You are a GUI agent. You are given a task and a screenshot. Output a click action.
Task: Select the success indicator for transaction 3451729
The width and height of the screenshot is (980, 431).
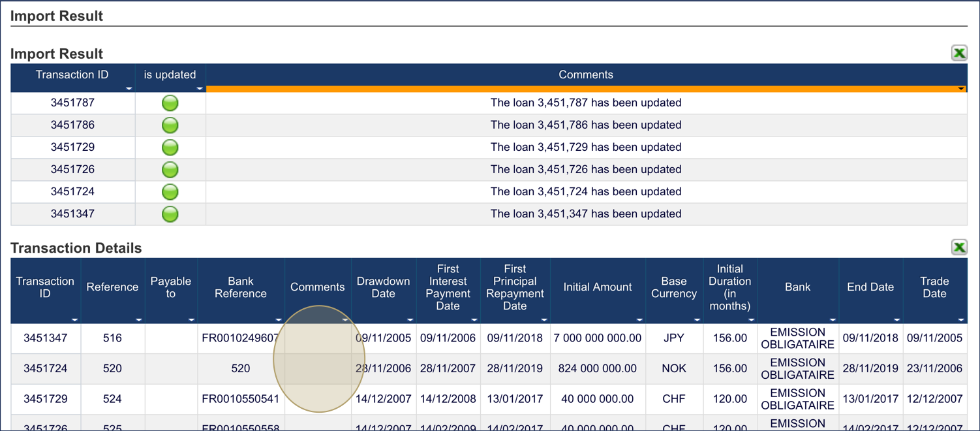click(170, 147)
